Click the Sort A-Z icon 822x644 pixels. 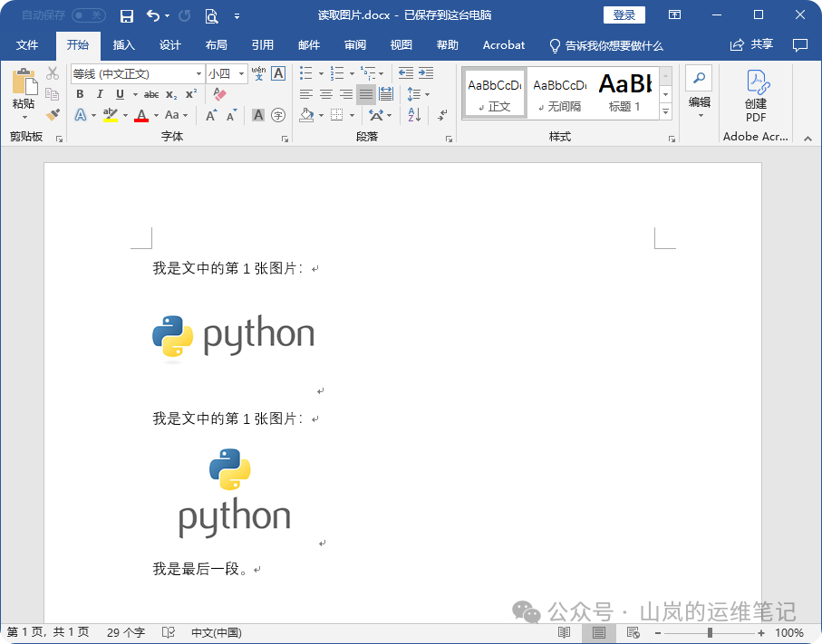[x=414, y=115]
